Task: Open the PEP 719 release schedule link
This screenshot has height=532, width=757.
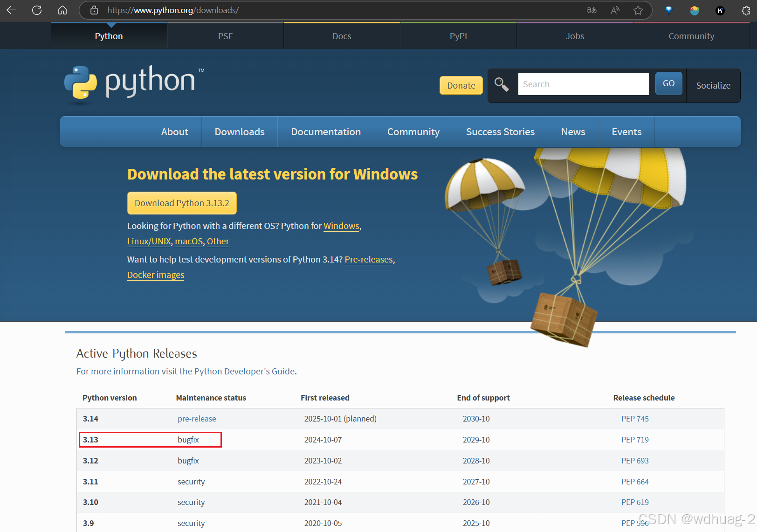Action: tap(635, 440)
